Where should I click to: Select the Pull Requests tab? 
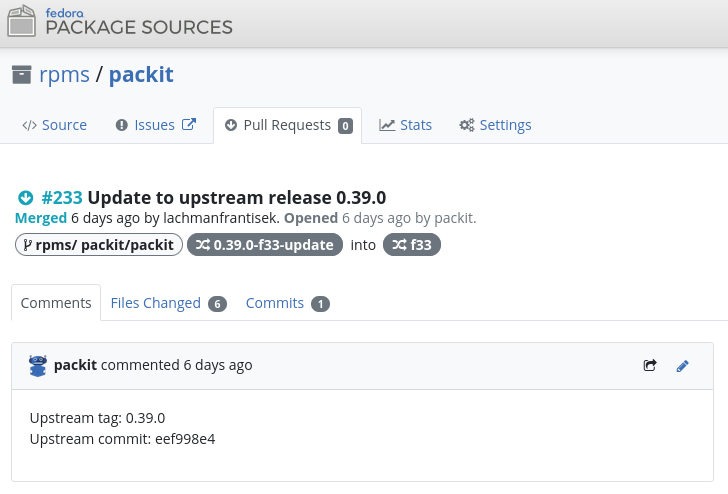point(287,125)
